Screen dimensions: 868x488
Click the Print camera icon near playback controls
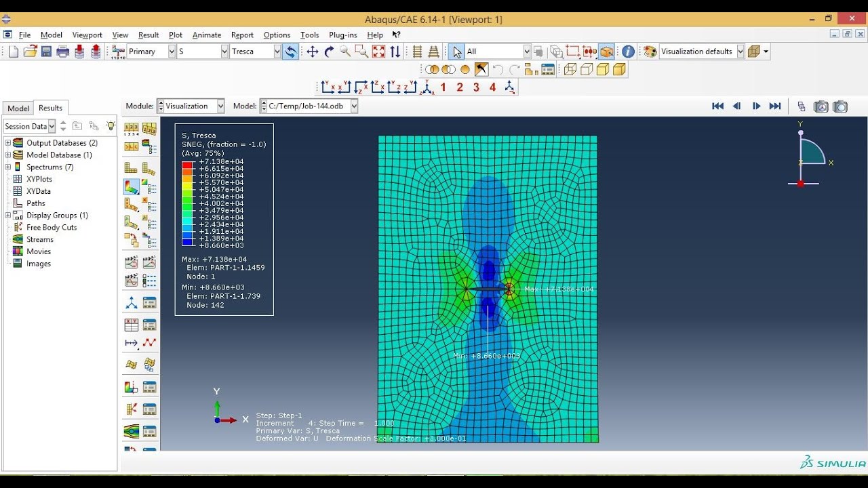(x=821, y=106)
